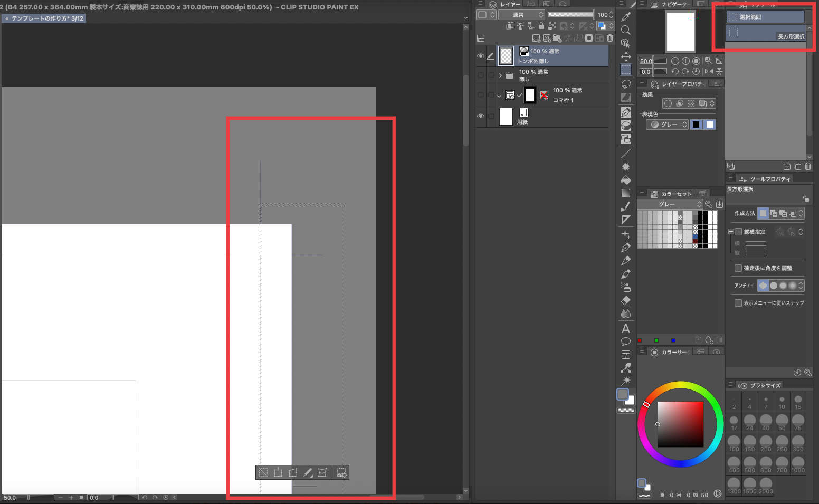This screenshot has width=819, height=504.
Task: Choose the Fill bucket tool
Action: (x=626, y=180)
